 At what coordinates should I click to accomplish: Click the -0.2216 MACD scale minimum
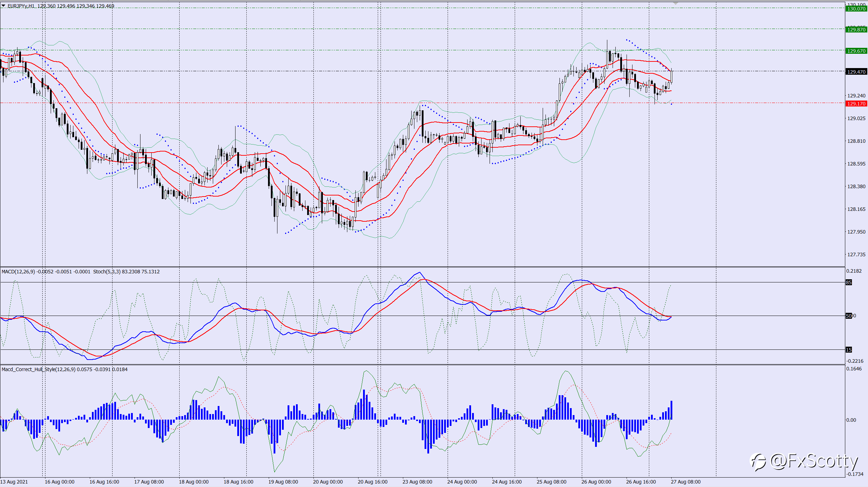click(855, 361)
